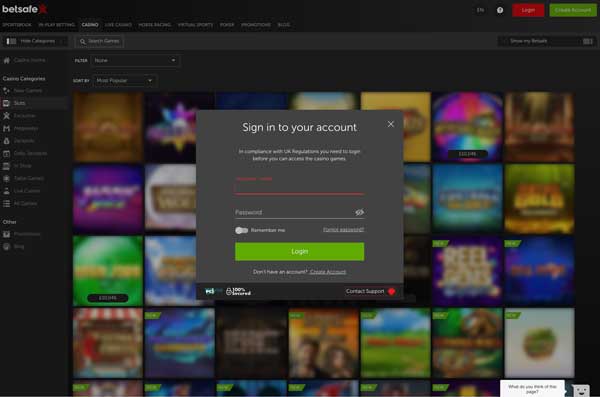Click the 100% Secured lock badge
This screenshot has height=397, width=600.
[238, 292]
